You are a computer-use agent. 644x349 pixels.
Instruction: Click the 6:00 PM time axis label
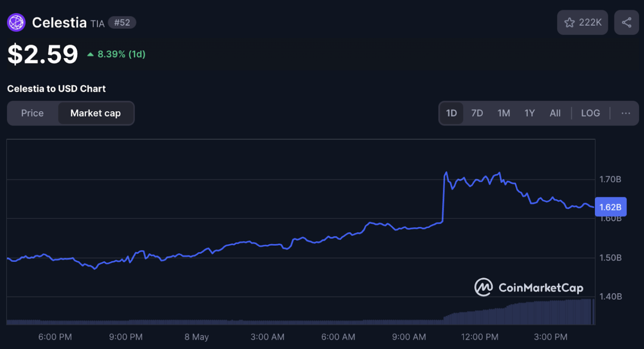click(55, 337)
